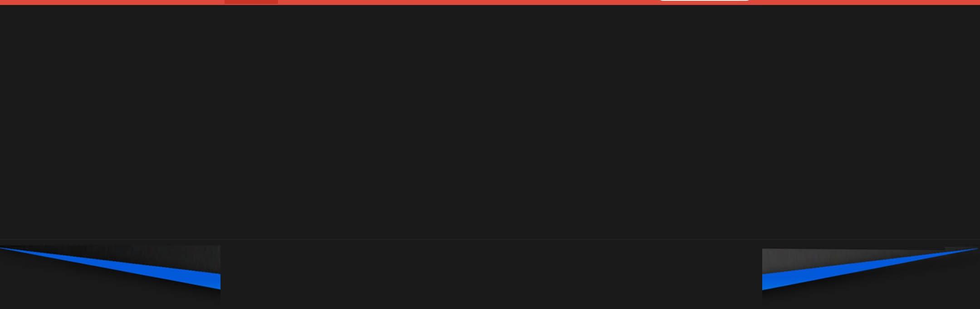Click the dark footer area between the blue banners

(x=491, y=275)
